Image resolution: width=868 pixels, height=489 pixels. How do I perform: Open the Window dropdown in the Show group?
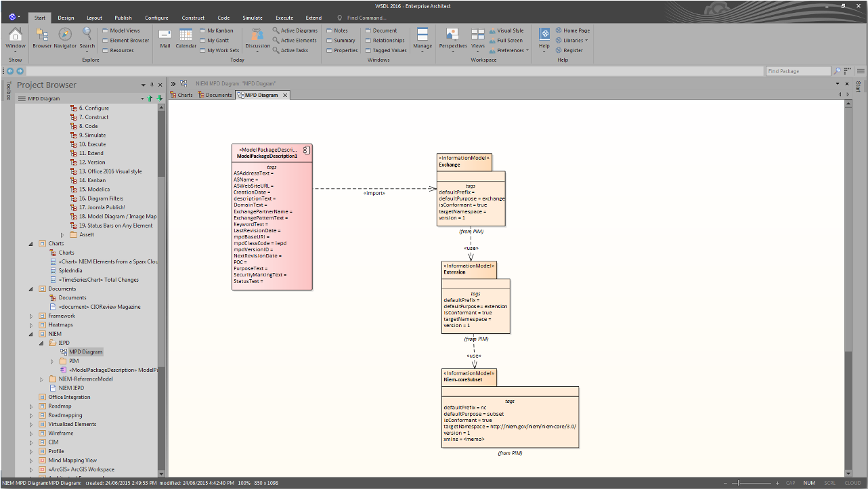tap(16, 39)
